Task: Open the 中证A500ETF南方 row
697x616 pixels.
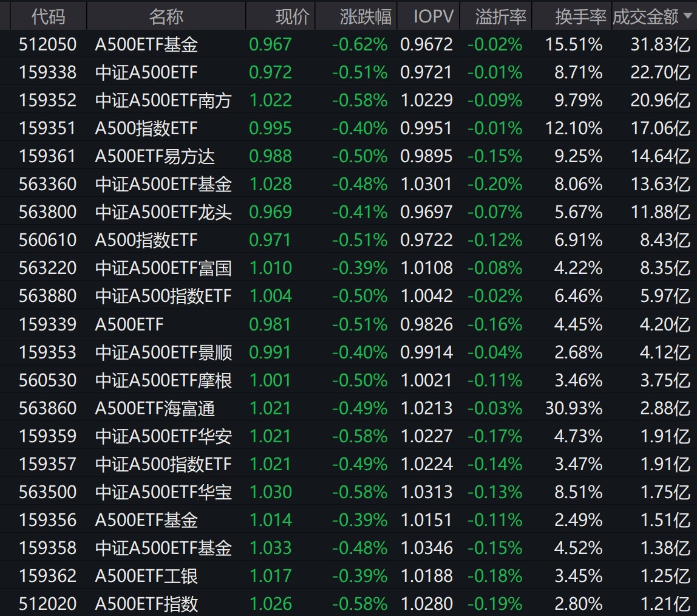Action: click(163, 100)
